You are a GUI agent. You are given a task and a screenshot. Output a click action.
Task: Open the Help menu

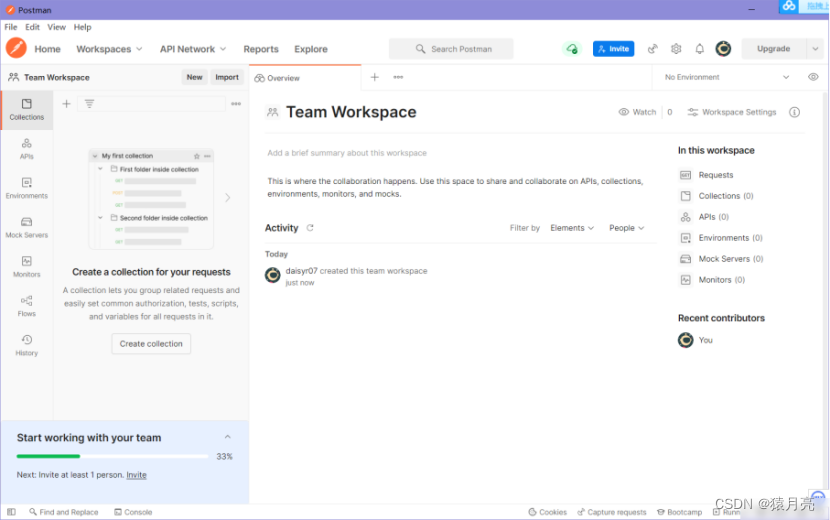coord(82,27)
